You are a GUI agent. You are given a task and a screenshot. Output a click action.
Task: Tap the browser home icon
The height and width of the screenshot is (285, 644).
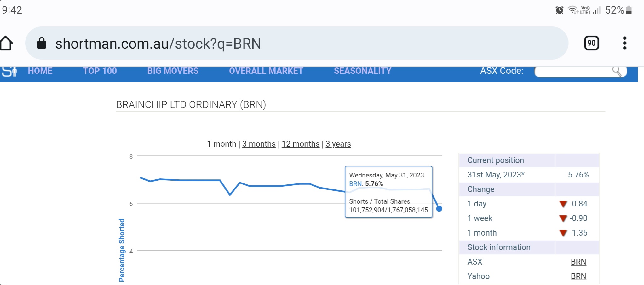[6, 43]
